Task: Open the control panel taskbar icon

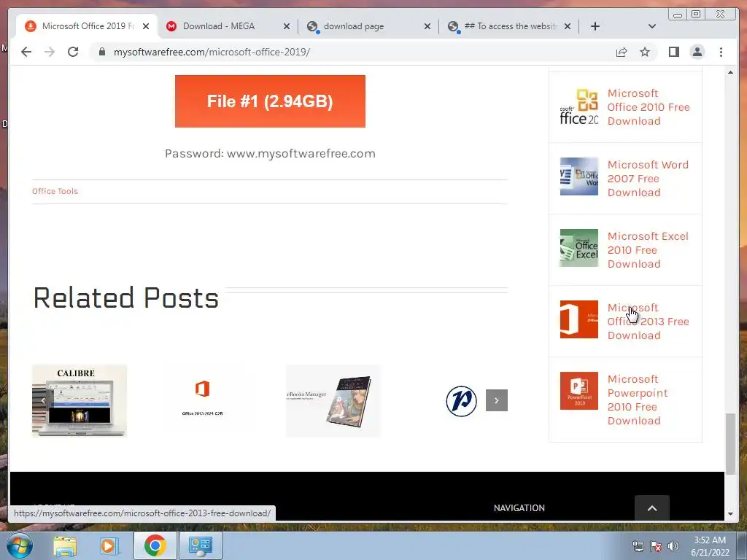Action: (200, 545)
